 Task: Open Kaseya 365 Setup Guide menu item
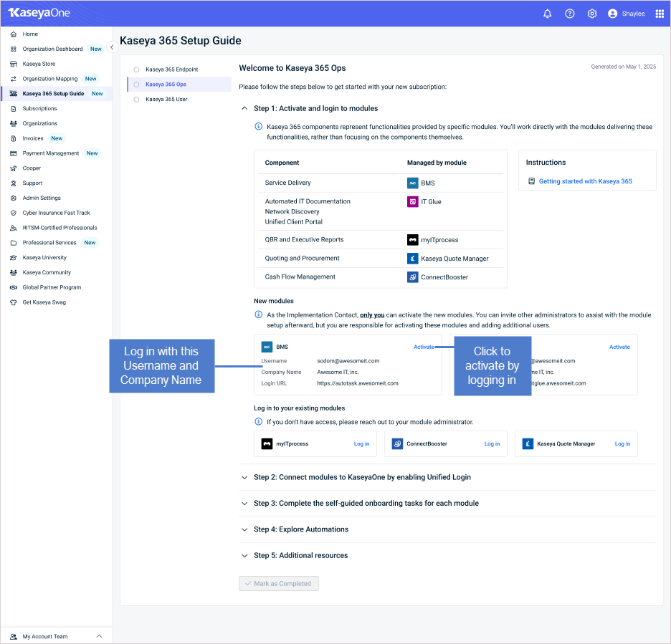pyautogui.click(x=57, y=94)
